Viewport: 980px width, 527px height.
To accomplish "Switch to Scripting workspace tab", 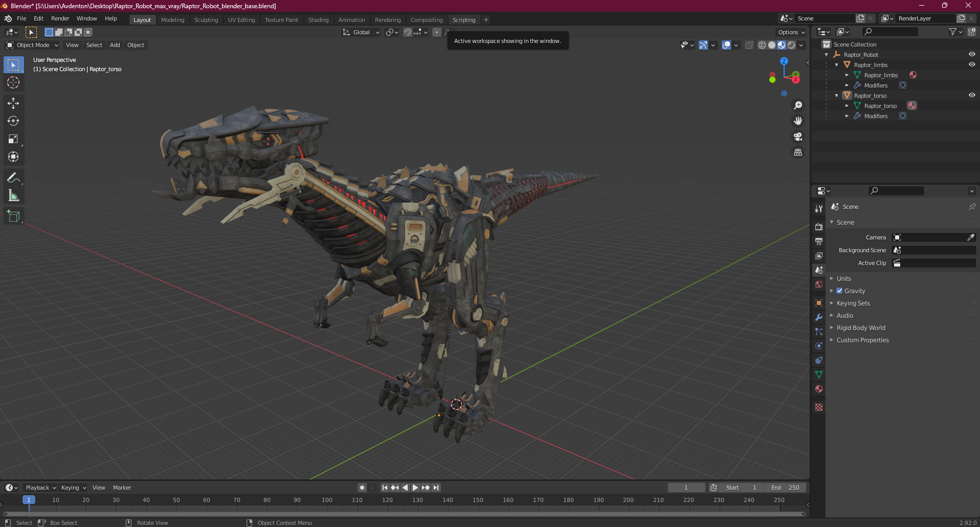I will (464, 20).
